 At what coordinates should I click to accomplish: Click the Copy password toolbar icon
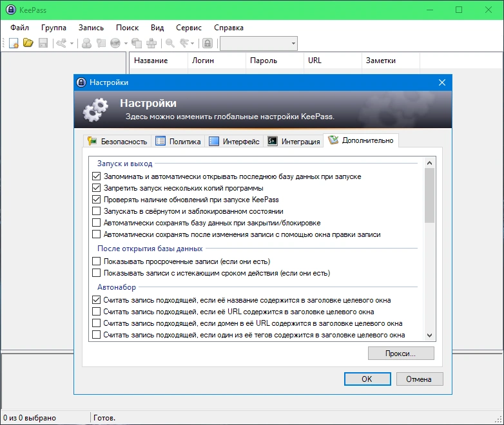[101, 43]
